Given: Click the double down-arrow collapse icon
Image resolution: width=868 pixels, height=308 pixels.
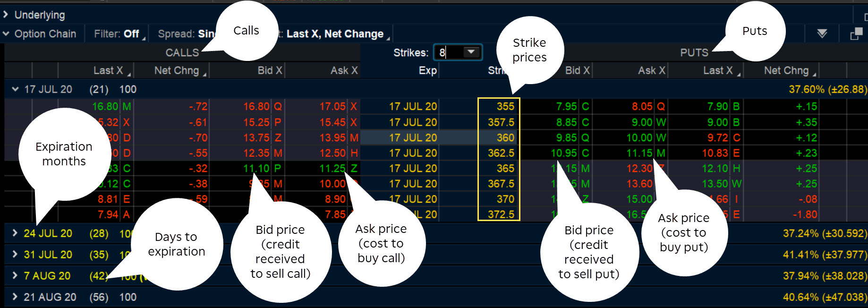Looking at the screenshot, I should click(x=822, y=33).
